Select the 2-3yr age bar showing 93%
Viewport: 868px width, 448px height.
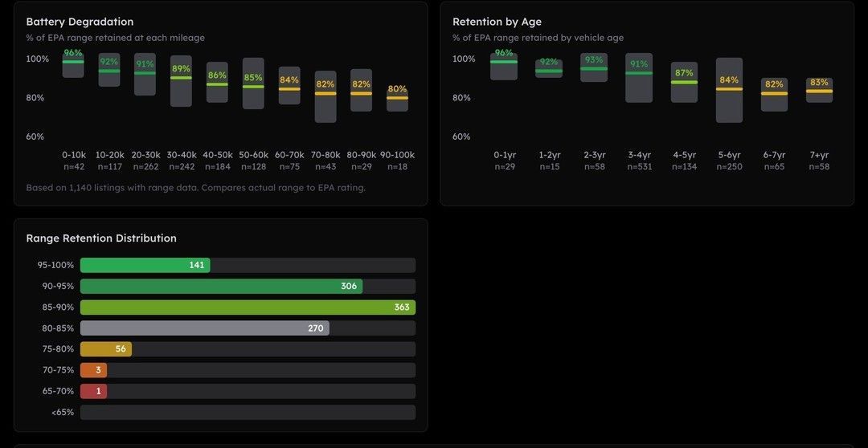[594, 68]
